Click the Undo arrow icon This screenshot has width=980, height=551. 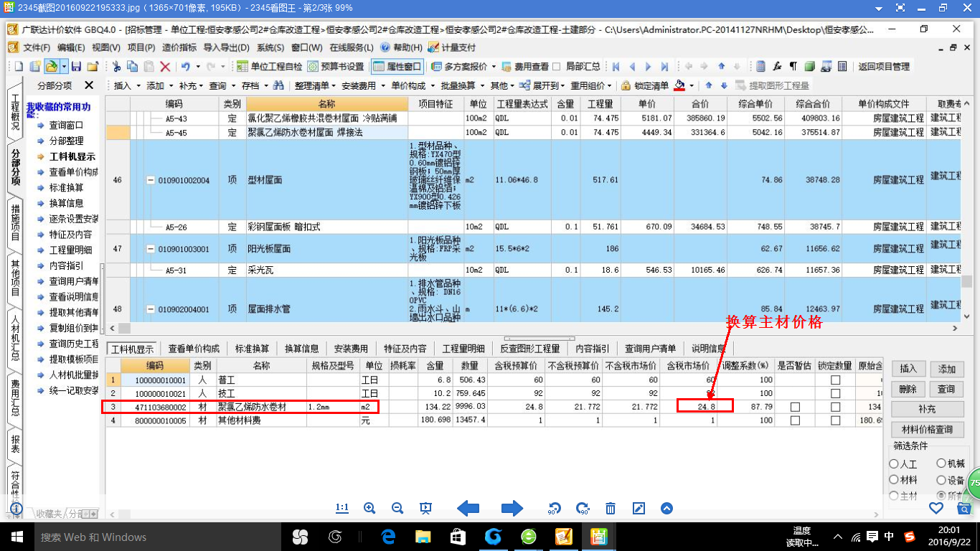186,66
